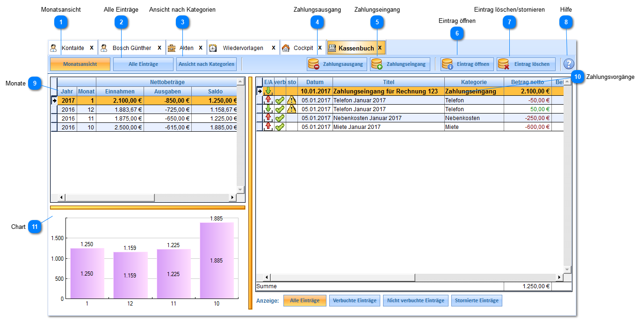This screenshot has width=644, height=320.
Task: Click the Wiedervorlagen clock icon
Action: pyautogui.click(x=213, y=48)
